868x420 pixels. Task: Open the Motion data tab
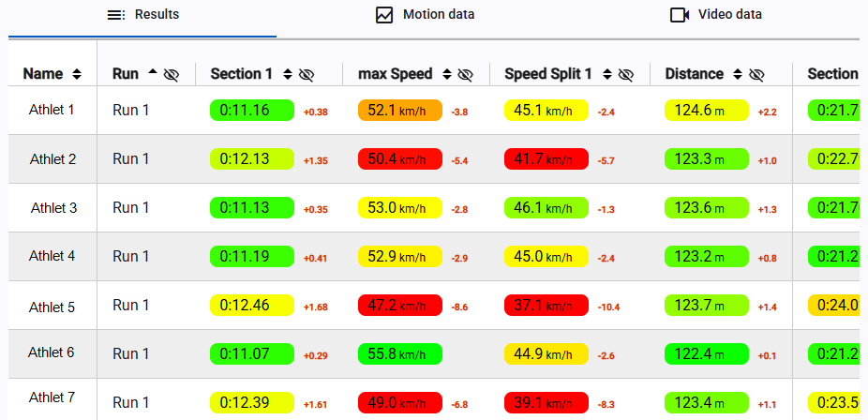(x=426, y=15)
